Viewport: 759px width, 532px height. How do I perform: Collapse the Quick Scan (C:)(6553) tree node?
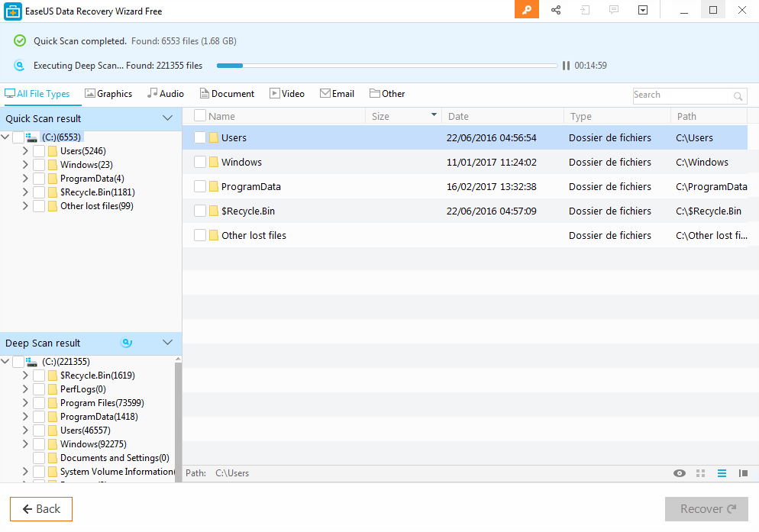click(x=5, y=137)
